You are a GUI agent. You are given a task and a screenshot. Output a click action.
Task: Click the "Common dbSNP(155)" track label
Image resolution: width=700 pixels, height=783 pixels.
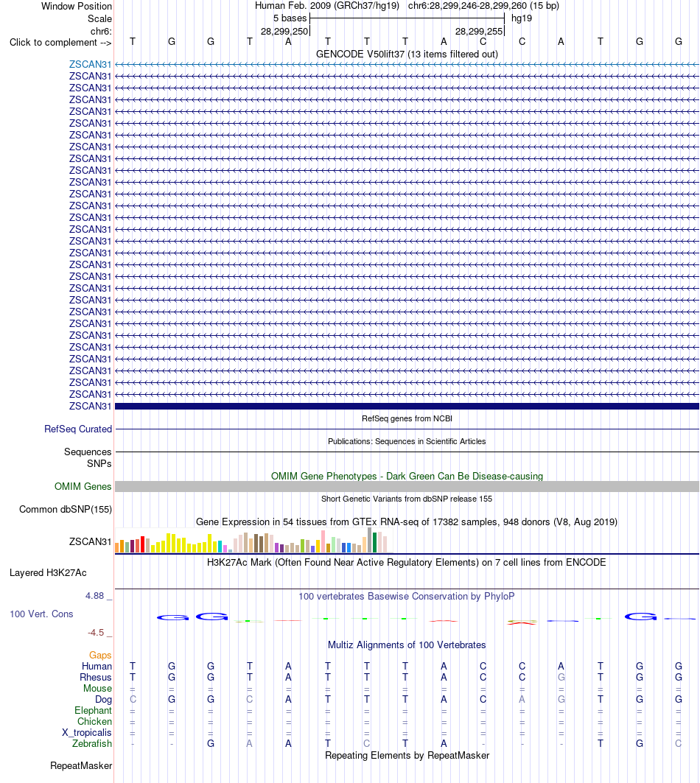(66, 509)
